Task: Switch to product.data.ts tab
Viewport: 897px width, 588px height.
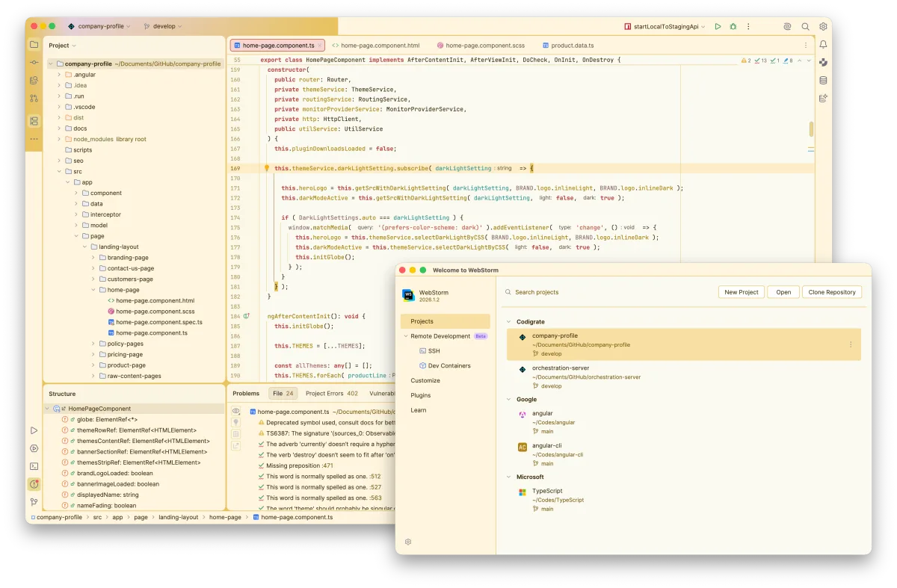Action: pos(567,46)
